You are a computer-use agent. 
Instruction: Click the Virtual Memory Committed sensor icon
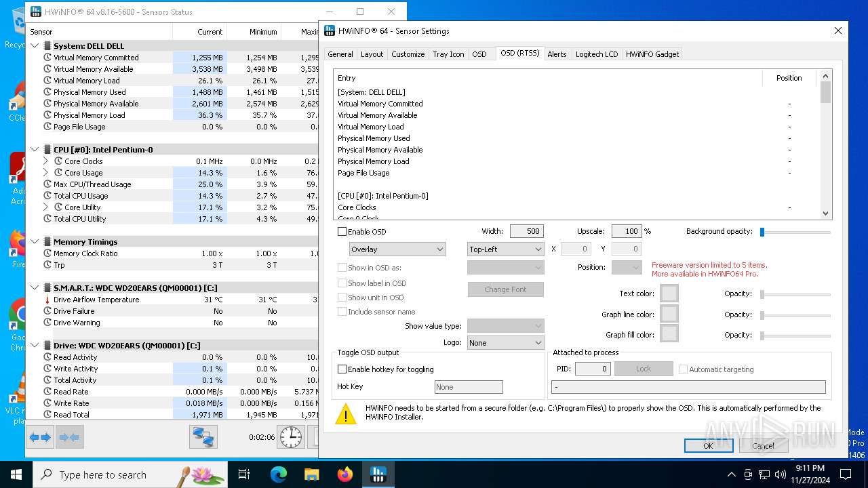(47, 58)
